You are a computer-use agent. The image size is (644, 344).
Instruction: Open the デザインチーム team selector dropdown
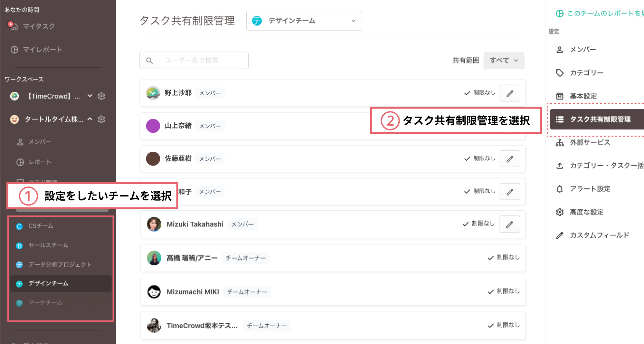pyautogui.click(x=304, y=21)
